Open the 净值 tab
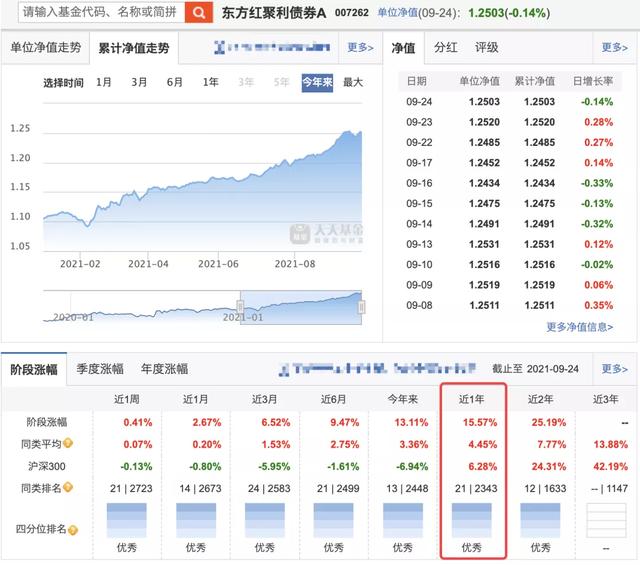This screenshot has width=640, height=565. pyautogui.click(x=403, y=48)
